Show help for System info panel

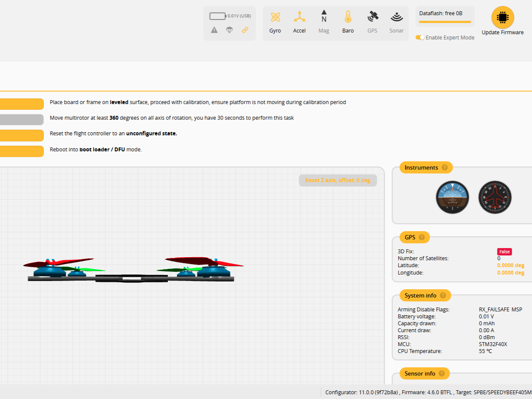[x=443, y=295]
